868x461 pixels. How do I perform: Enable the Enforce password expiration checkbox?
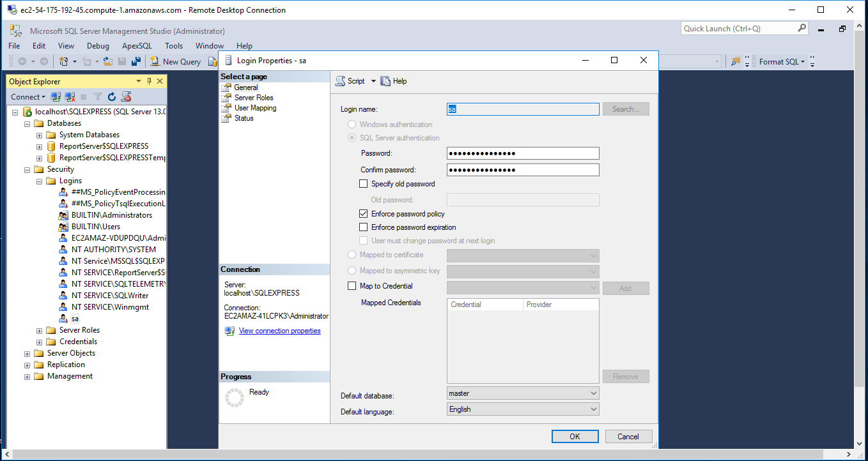point(364,227)
